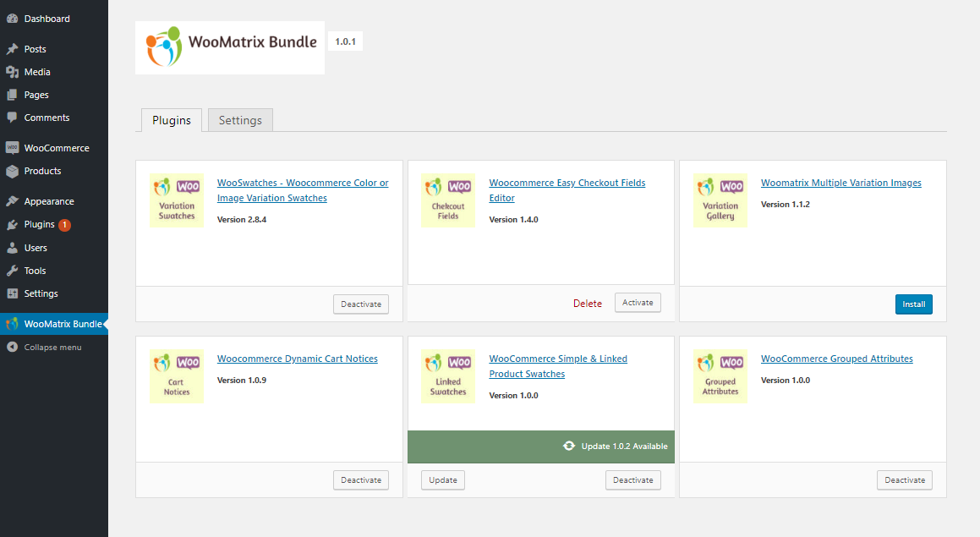Click the Products box icon
The height and width of the screenshot is (537, 980).
[12, 171]
